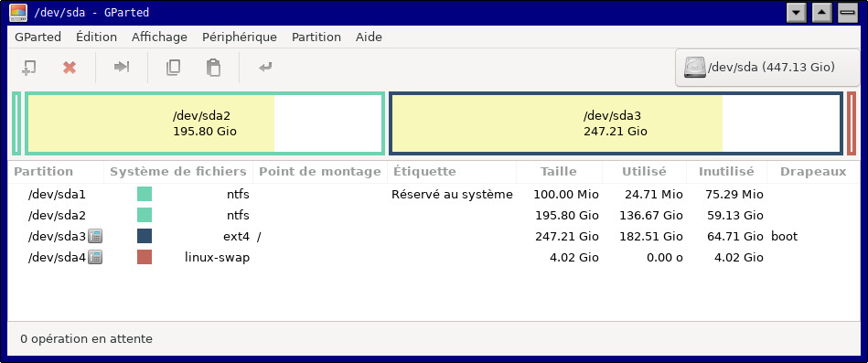Click the '182.51 Gio' used cell

tap(651, 236)
